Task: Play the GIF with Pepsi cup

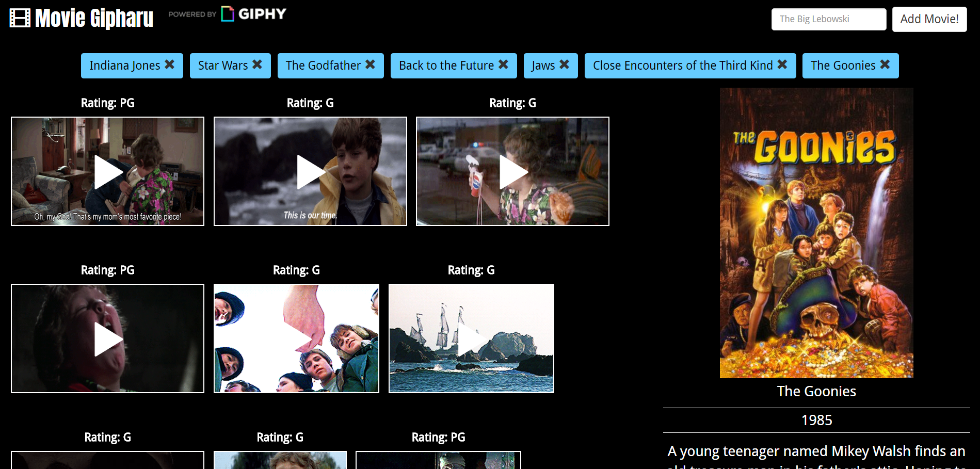Action: click(512, 171)
